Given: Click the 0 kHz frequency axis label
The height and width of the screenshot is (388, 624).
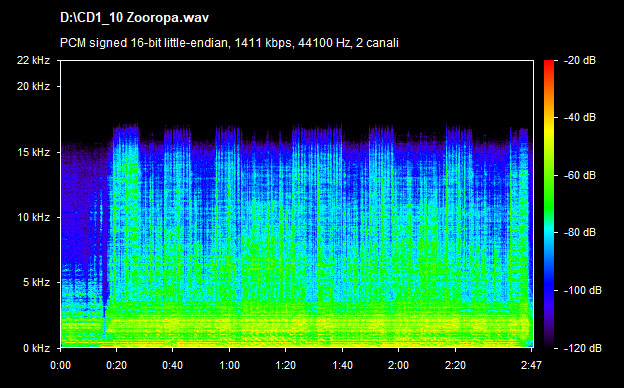Looking at the screenshot, I should click(x=36, y=348).
